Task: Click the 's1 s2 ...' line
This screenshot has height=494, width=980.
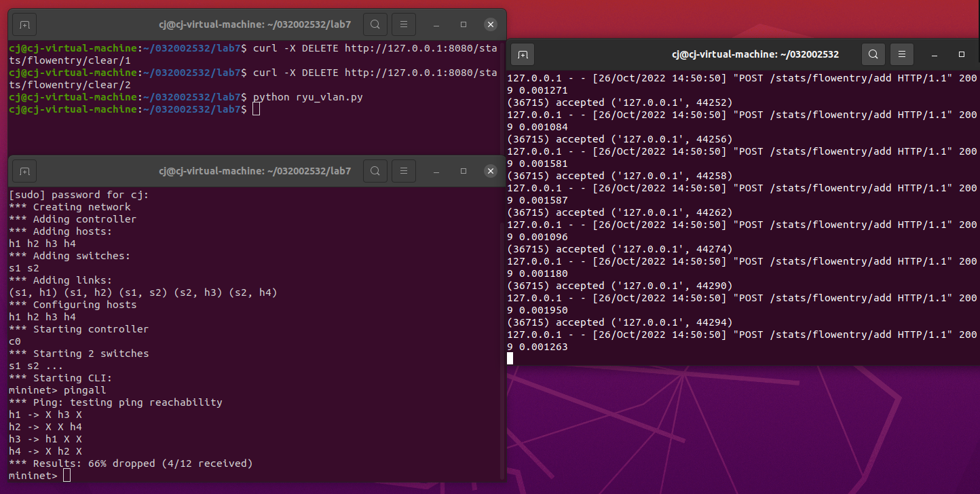Action: tap(36, 366)
